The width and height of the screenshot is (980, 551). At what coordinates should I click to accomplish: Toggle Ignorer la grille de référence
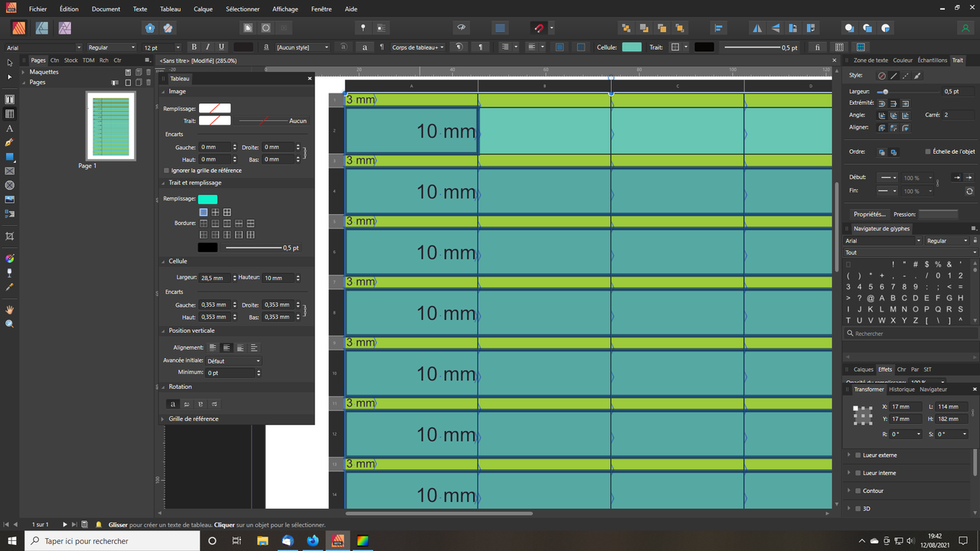click(x=166, y=170)
